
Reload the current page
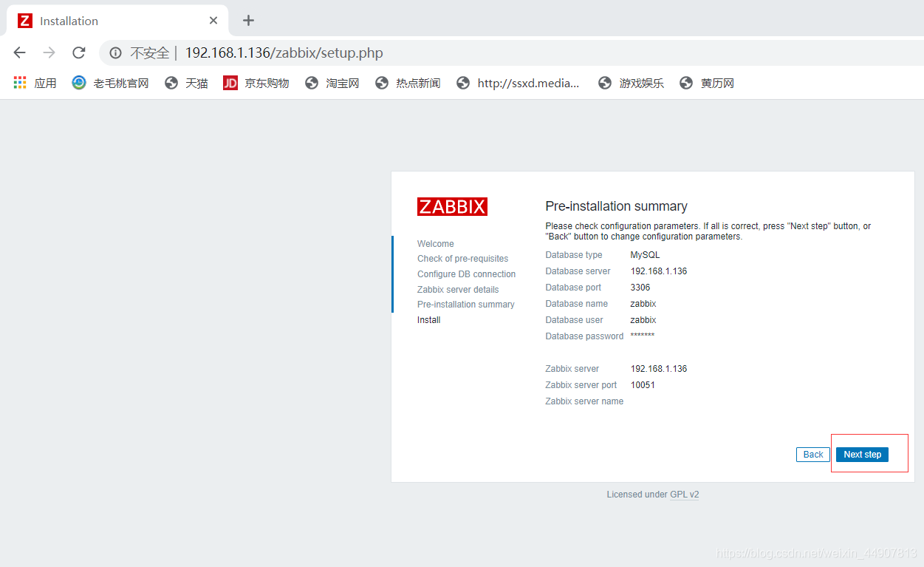tap(79, 52)
